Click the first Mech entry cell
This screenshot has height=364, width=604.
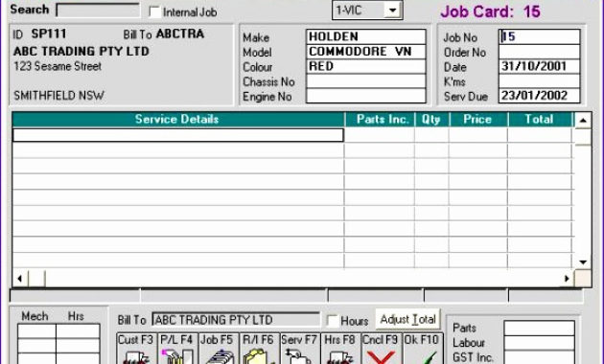(x=36, y=331)
